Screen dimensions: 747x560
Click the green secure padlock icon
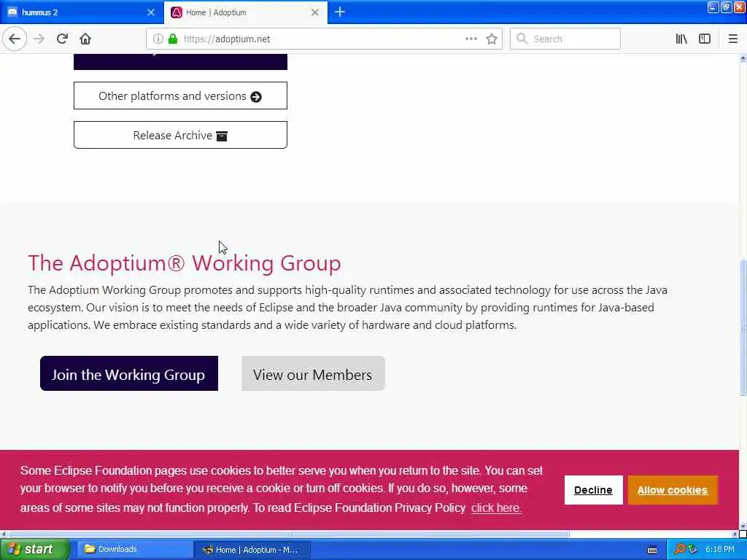[x=173, y=39]
